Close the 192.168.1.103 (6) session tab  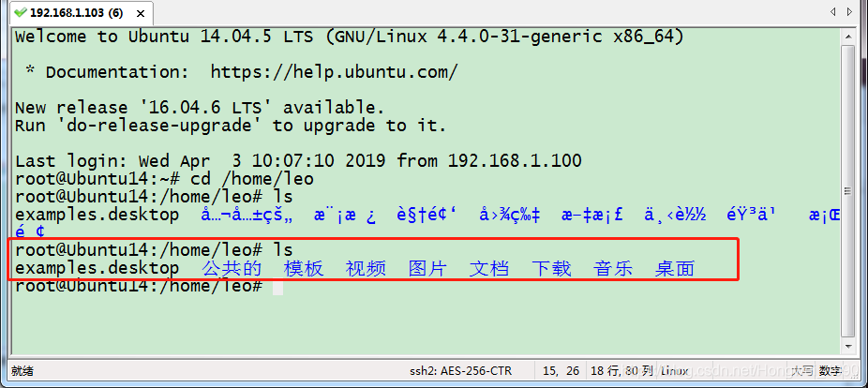point(142,13)
